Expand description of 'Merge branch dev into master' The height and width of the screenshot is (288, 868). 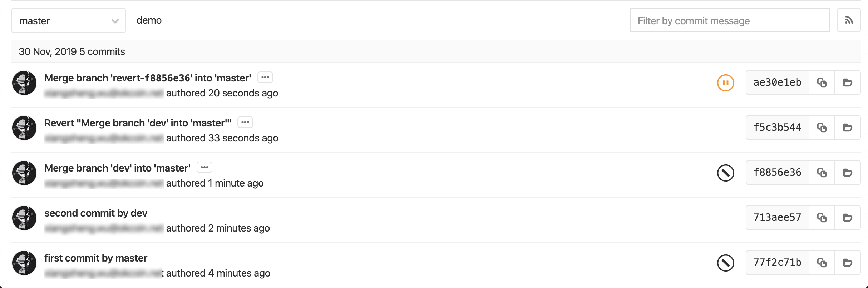pos(204,167)
